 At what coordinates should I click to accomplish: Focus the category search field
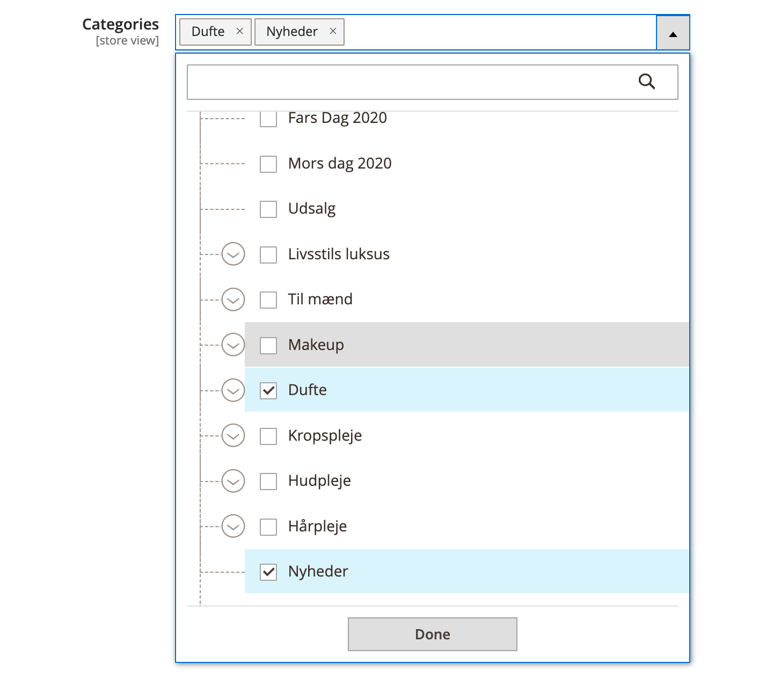coord(408,82)
